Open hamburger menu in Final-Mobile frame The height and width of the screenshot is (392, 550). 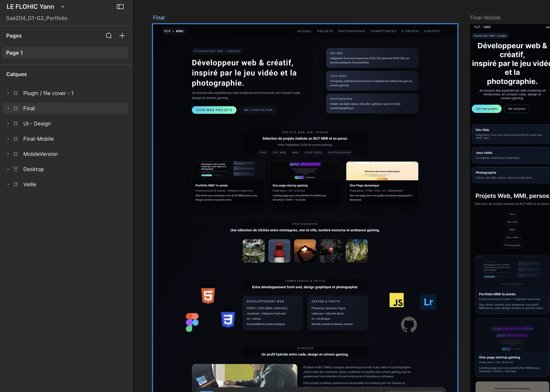[x=548, y=27]
